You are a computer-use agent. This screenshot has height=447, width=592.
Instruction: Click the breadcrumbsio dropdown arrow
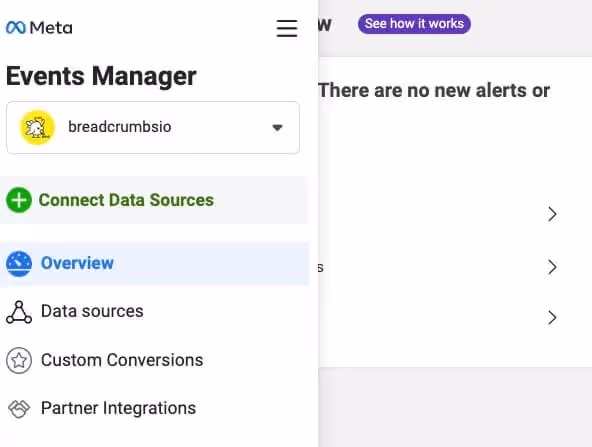(278, 128)
